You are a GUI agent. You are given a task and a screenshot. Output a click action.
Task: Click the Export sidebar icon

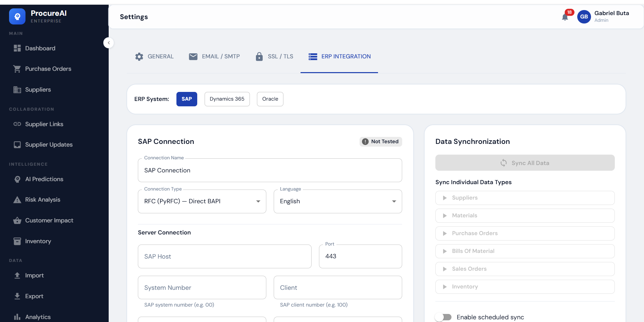pos(17,296)
